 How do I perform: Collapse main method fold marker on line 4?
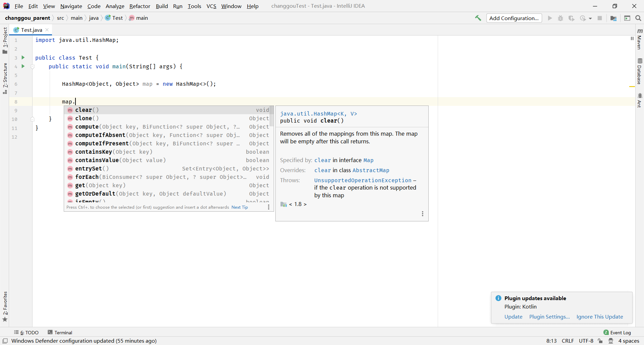pos(33,67)
